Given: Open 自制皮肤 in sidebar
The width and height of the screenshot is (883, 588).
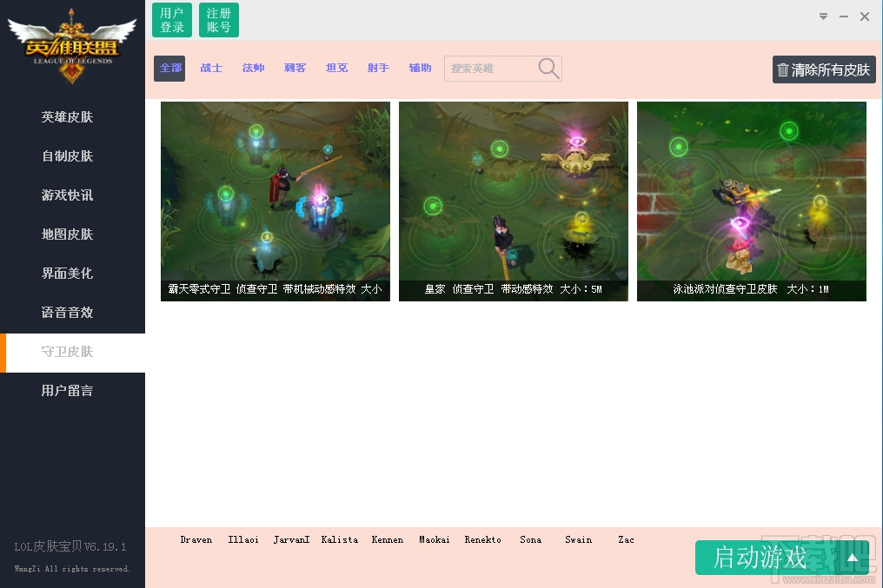Looking at the screenshot, I should [73, 155].
